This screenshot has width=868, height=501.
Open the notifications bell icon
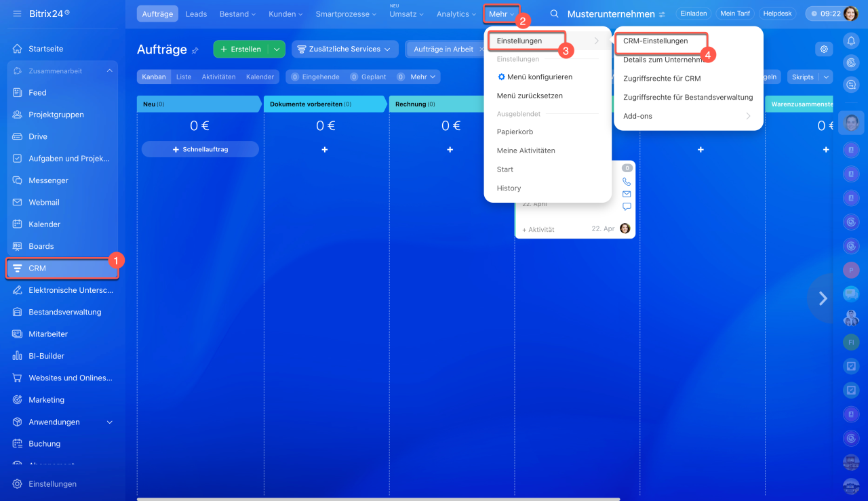(851, 41)
